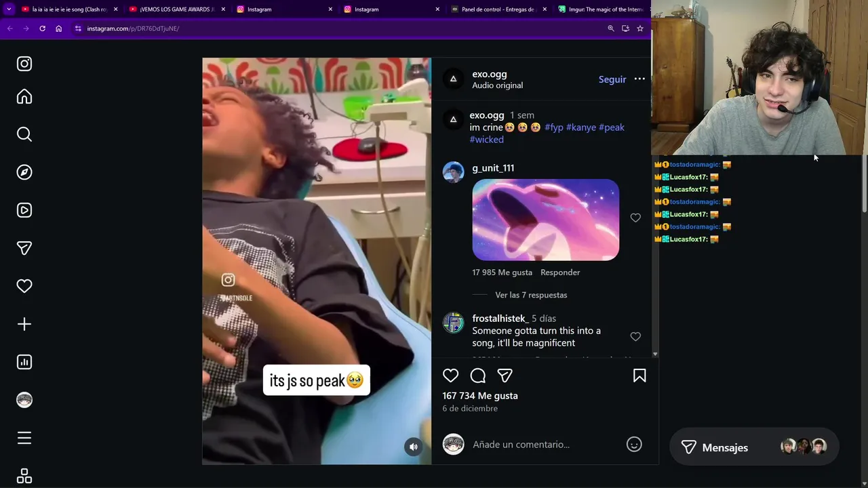Viewport: 868px width, 488px height.
Task: Open Instagram home from sidebar
Action: point(24,97)
